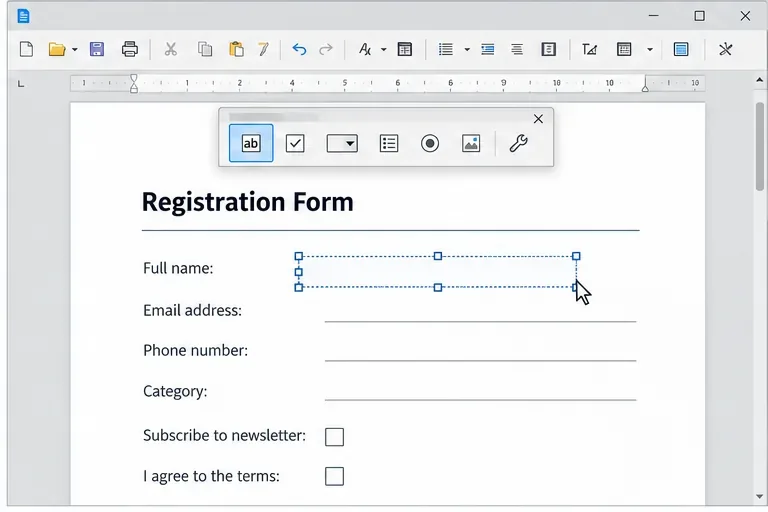
Task: Tick the I agree to the terms checkbox
Action: click(335, 476)
